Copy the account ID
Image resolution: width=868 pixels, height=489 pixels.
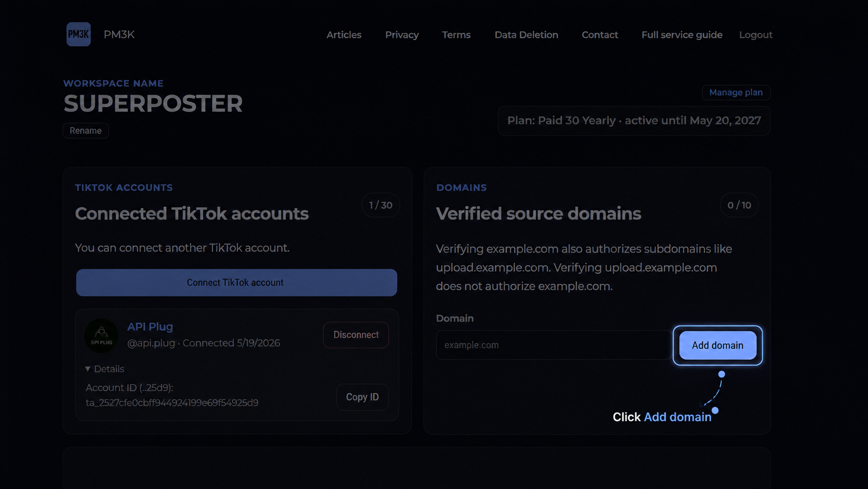click(x=362, y=397)
